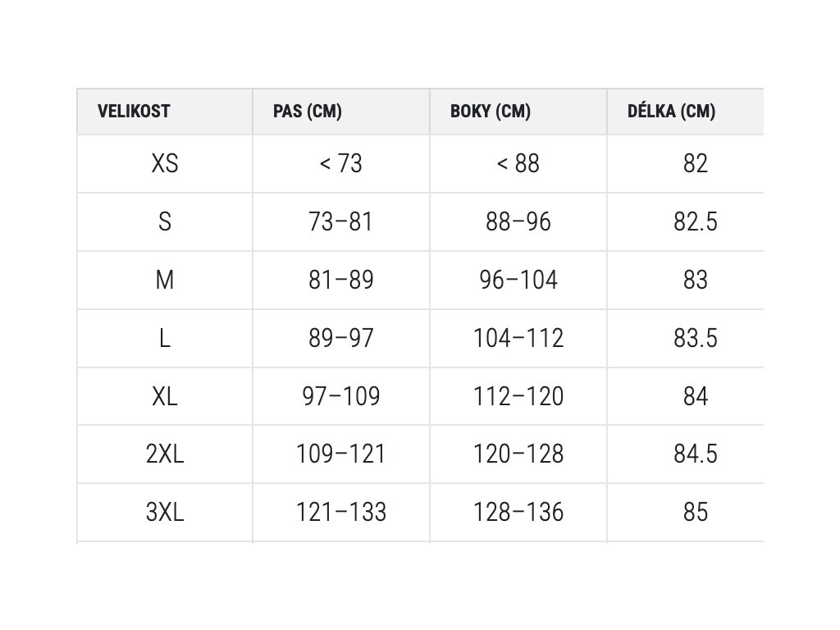
Task: Click the hips value 96–104
Action: point(518,280)
